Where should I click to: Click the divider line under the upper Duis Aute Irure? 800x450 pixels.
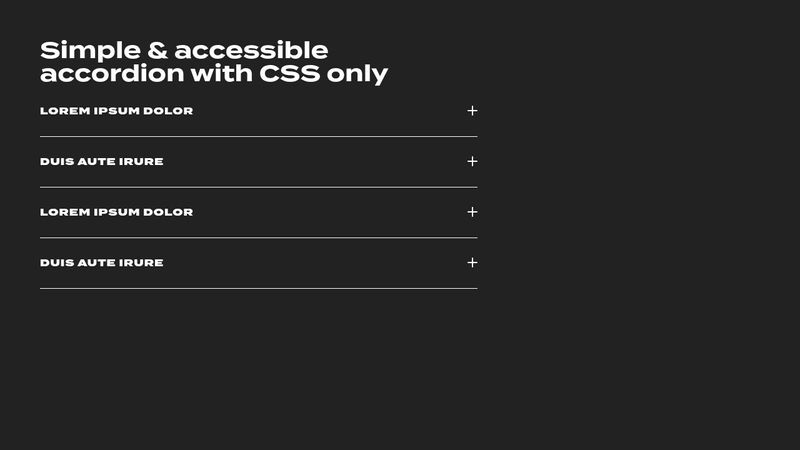pyautogui.click(x=258, y=187)
